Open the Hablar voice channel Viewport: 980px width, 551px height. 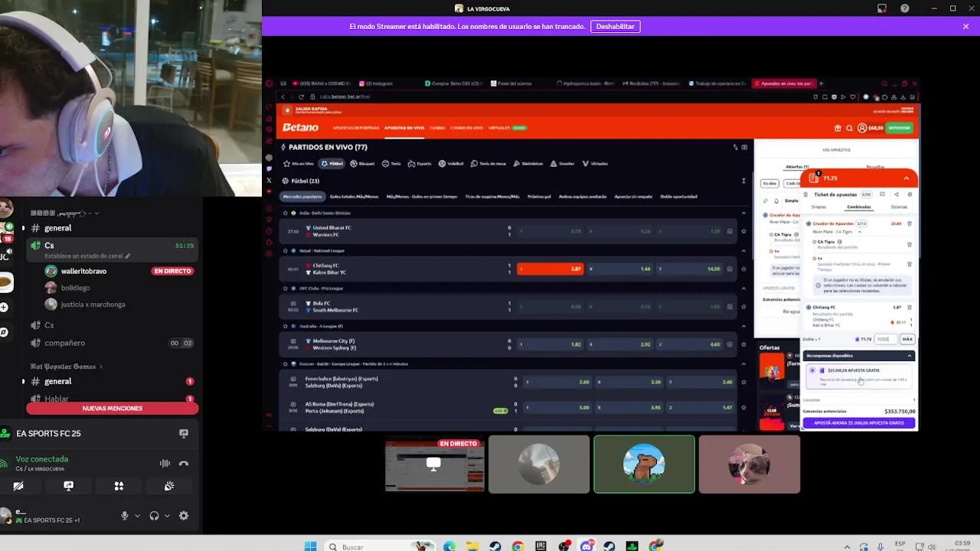coord(57,399)
